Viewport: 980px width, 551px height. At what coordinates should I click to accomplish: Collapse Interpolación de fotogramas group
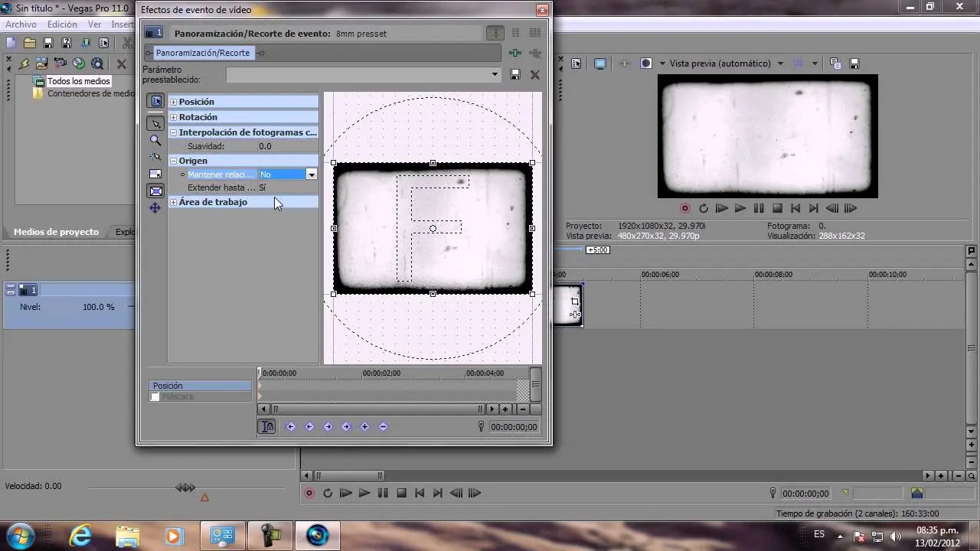(173, 132)
